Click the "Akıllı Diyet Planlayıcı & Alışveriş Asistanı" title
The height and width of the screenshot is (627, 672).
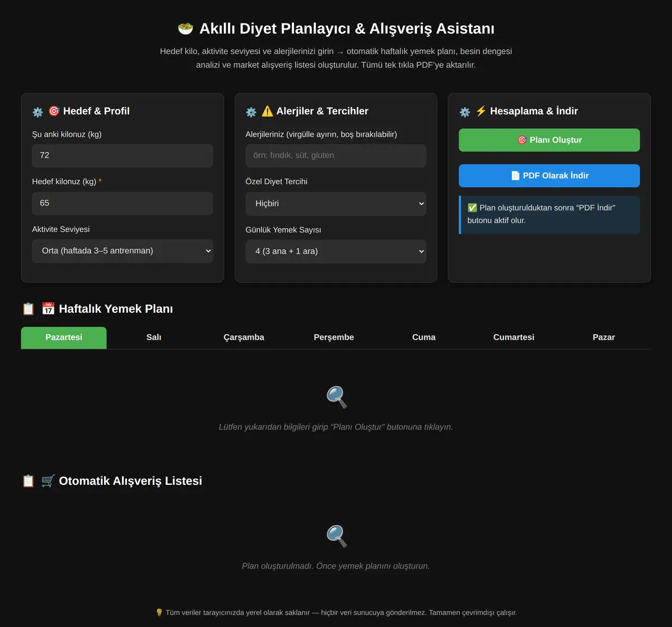point(347,29)
